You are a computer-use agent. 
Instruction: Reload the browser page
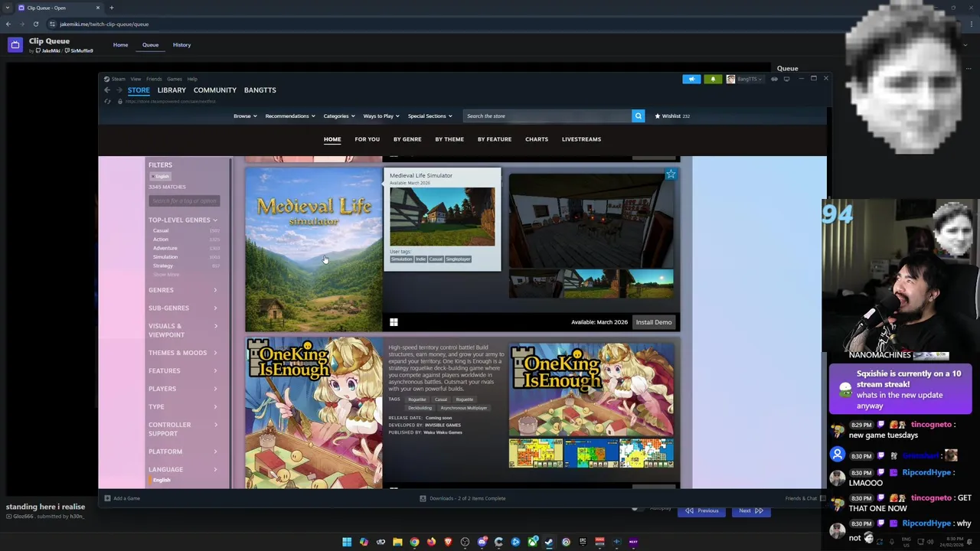(35, 24)
